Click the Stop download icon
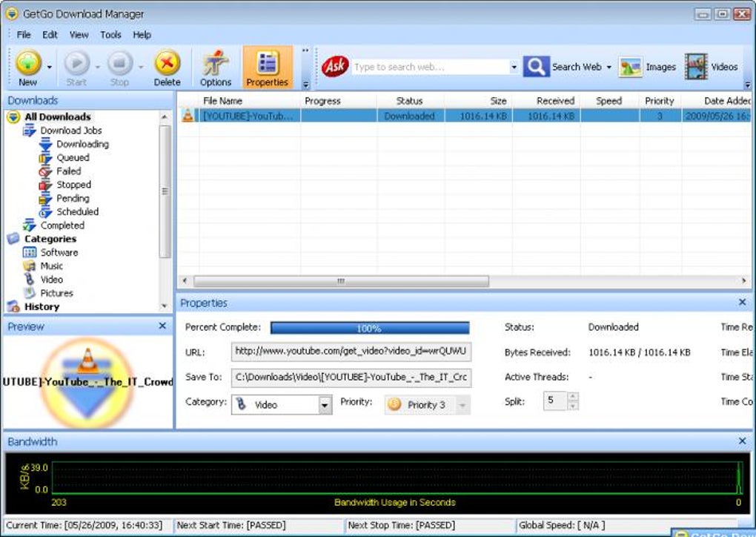This screenshot has width=756, height=537. (x=119, y=63)
